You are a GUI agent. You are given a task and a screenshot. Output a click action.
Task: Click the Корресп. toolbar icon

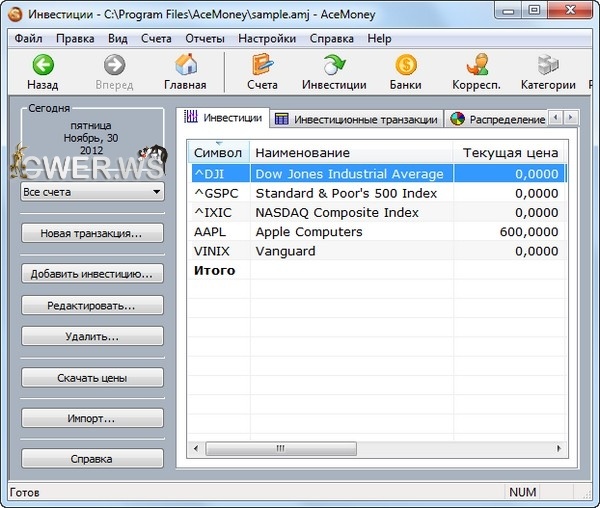click(x=476, y=66)
